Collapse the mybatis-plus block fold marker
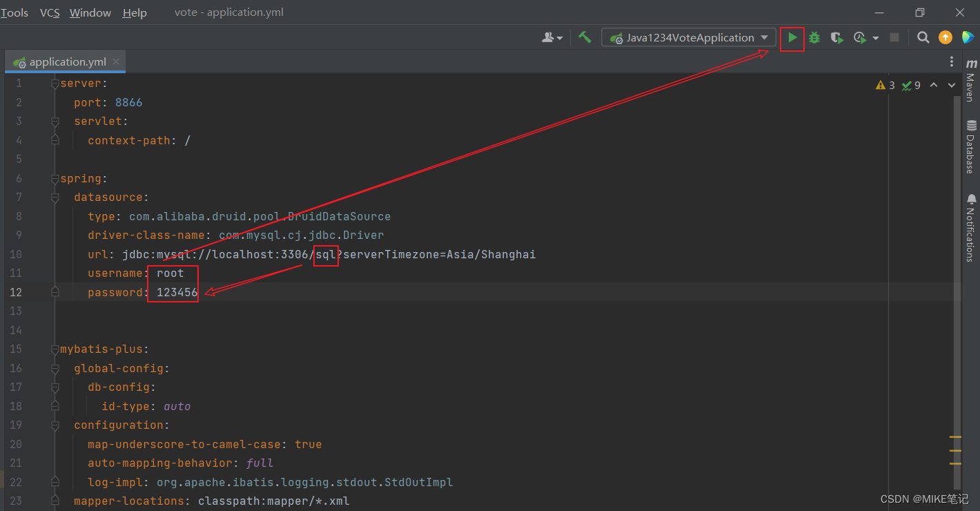 click(55, 349)
